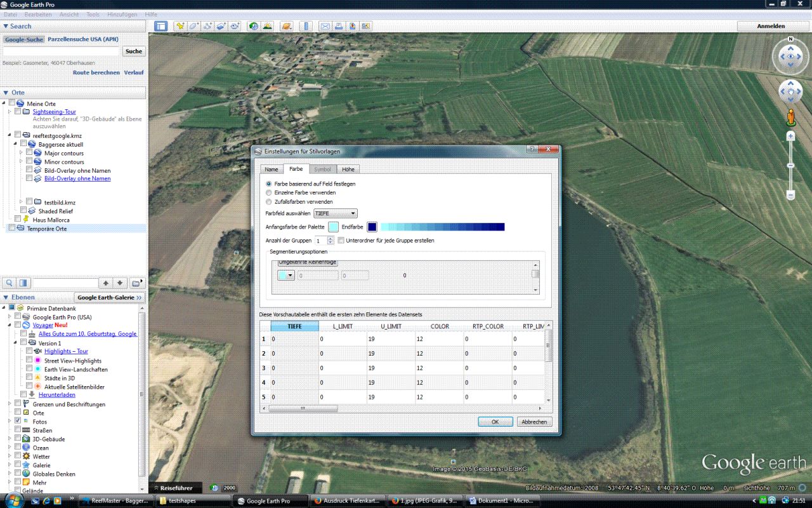Viewport: 812px width, 508px height.
Task: Toggle the sunlight toolbar icon
Action: click(x=267, y=26)
